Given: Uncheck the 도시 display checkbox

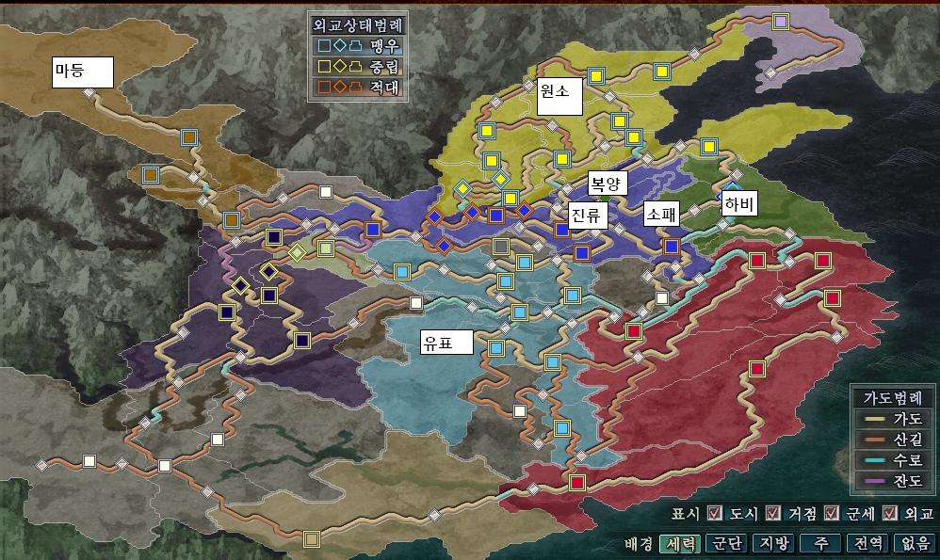Looking at the screenshot, I should (x=715, y=513).
